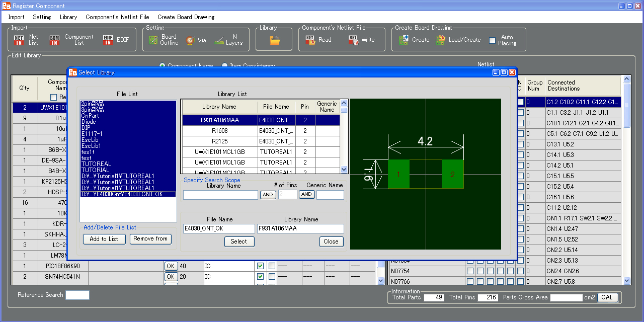Create the board drawing

[x=404, y=40]
